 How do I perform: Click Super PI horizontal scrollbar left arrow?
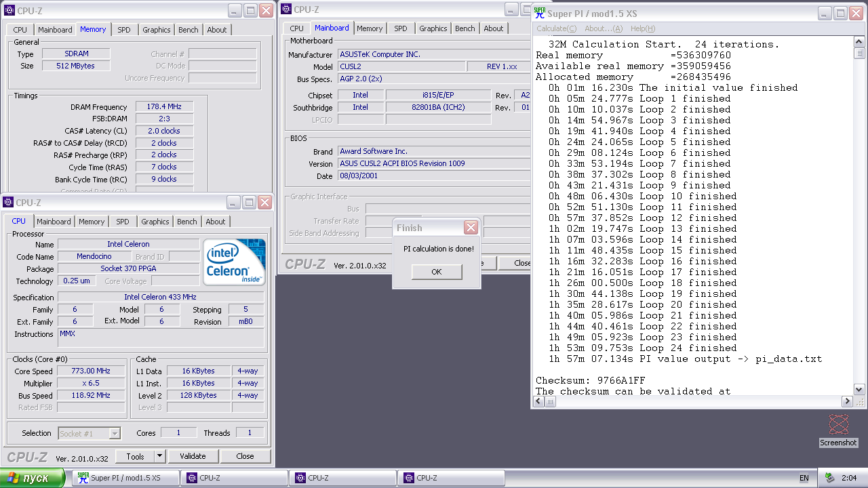coord(539,401)
